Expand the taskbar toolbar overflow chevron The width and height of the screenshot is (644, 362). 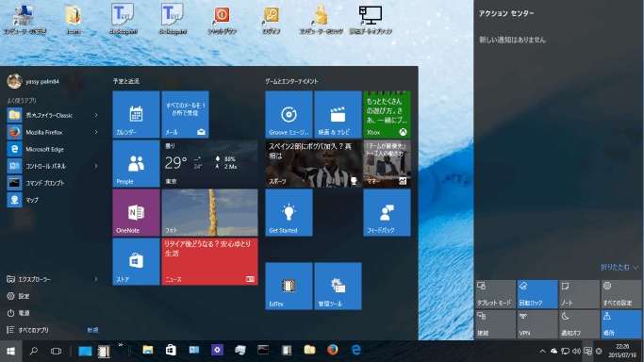coord(121,345)
